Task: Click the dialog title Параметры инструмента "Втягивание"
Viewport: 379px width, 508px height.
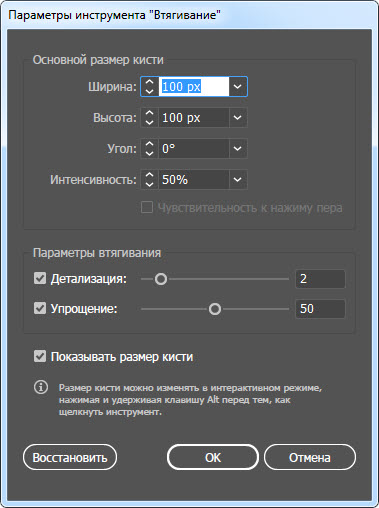Action: tap(114, 15)
